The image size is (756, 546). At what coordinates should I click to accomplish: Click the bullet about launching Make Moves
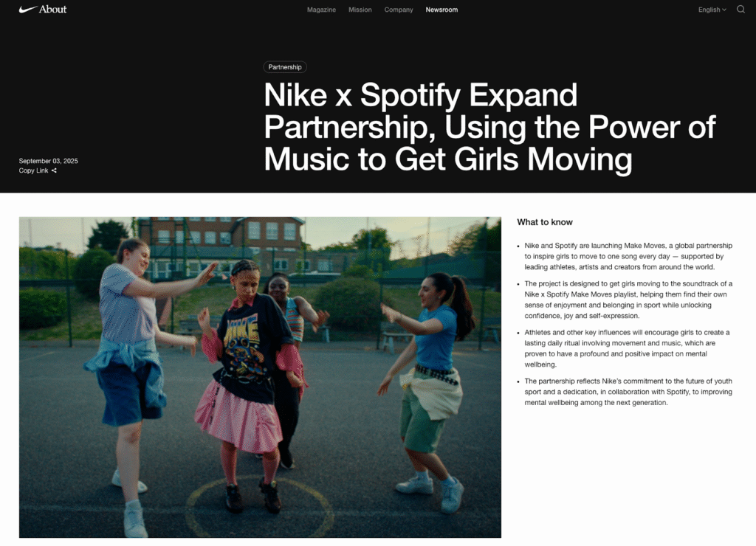point(628,256)
